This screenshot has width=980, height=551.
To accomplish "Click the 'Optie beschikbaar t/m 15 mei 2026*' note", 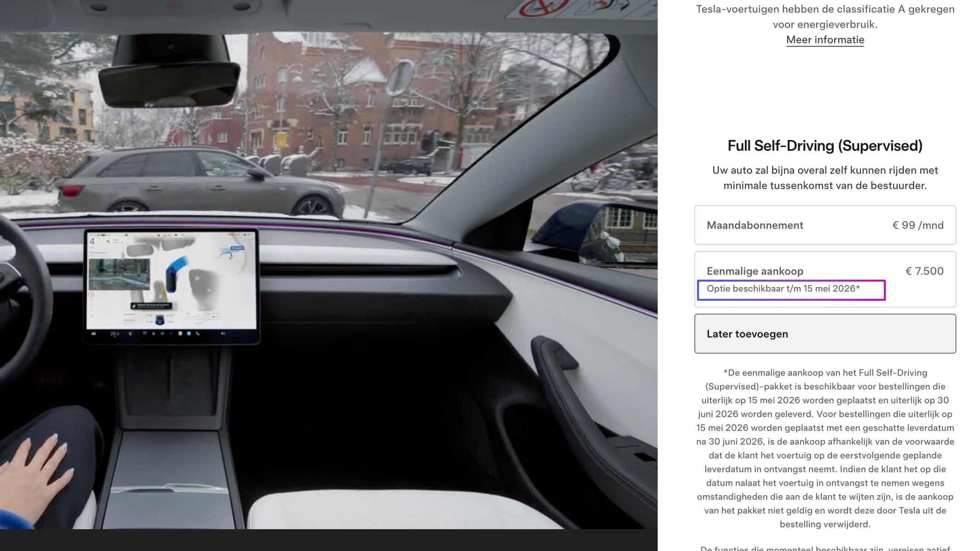I will [783, 289].
